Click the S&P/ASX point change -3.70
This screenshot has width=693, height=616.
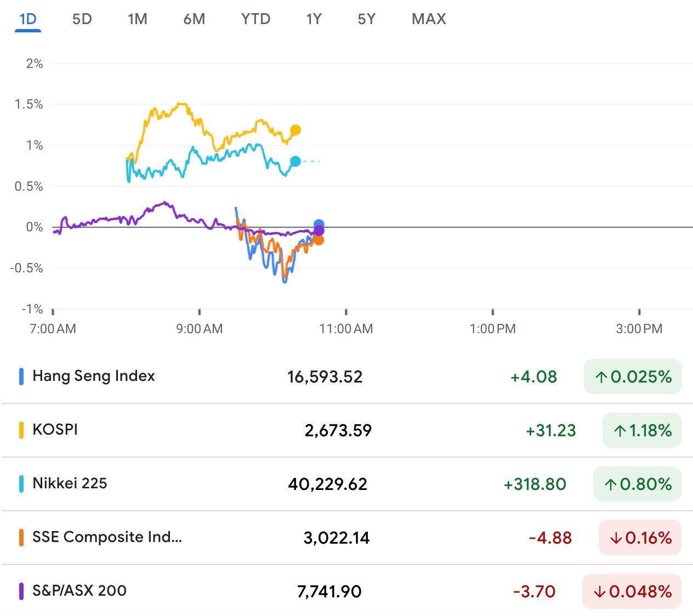coord(535,592)
